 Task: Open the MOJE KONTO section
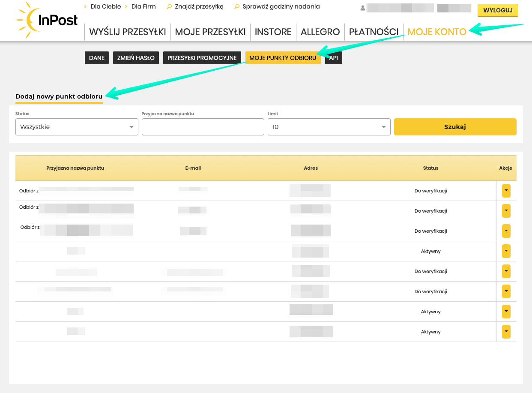pyautogui.click(x=437, y=32)
